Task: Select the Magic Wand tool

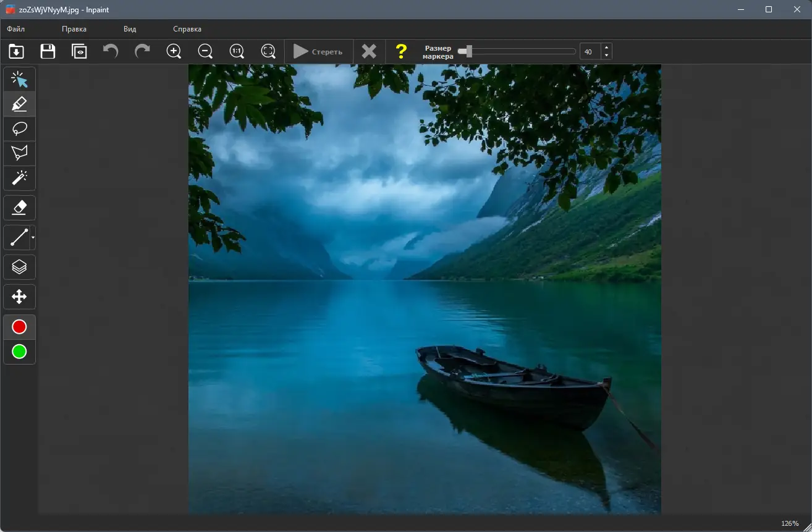Action: tap(19, 178)
